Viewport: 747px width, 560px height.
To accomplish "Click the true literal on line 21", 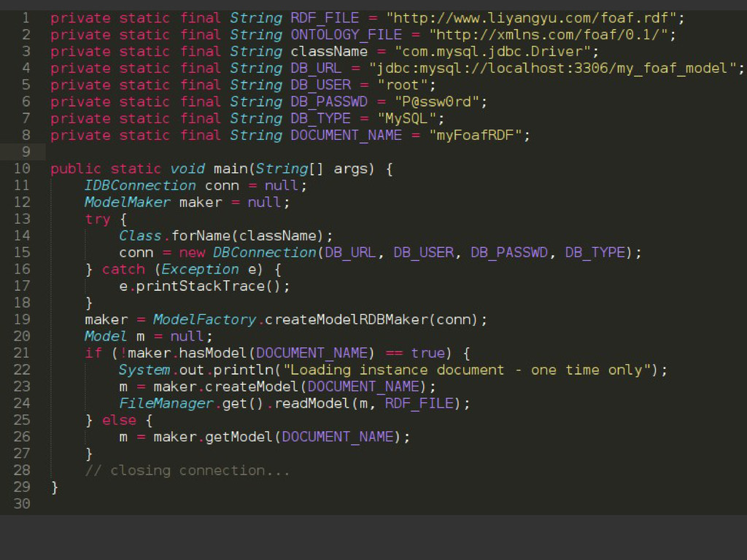I will coord(428,353).
